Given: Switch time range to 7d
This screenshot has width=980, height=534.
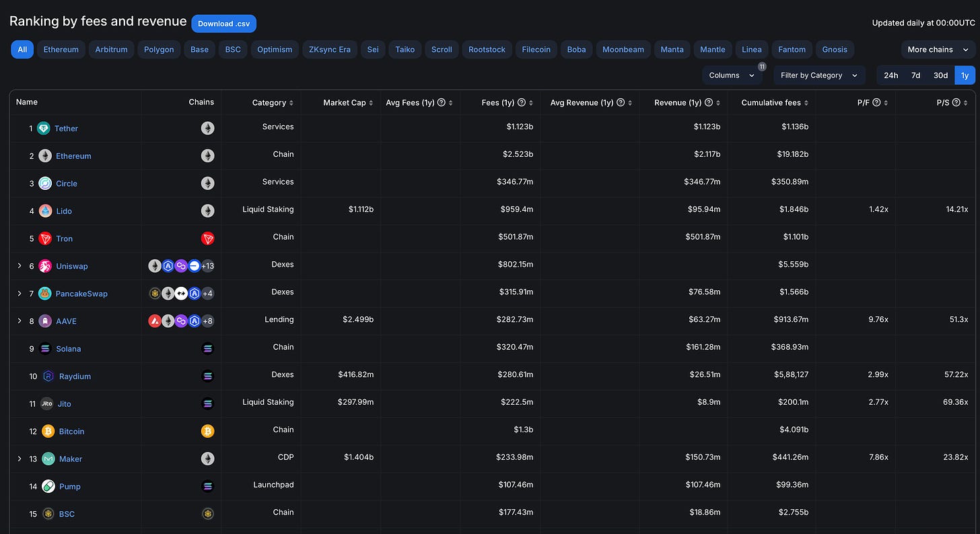Looking at the screenshot, I should pos(915,75).
